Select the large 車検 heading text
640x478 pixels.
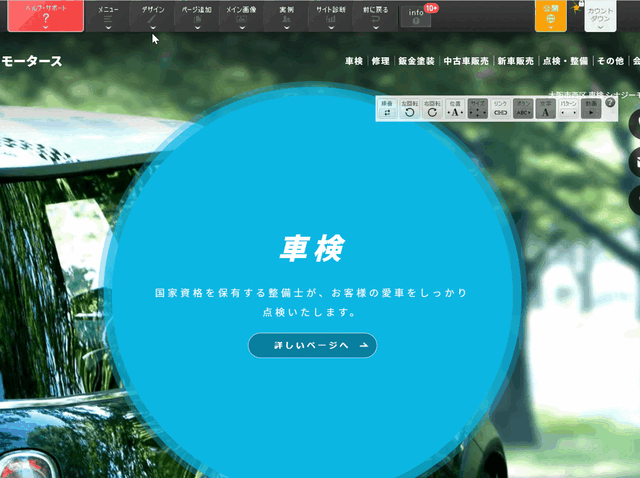[x=312, y=249]
